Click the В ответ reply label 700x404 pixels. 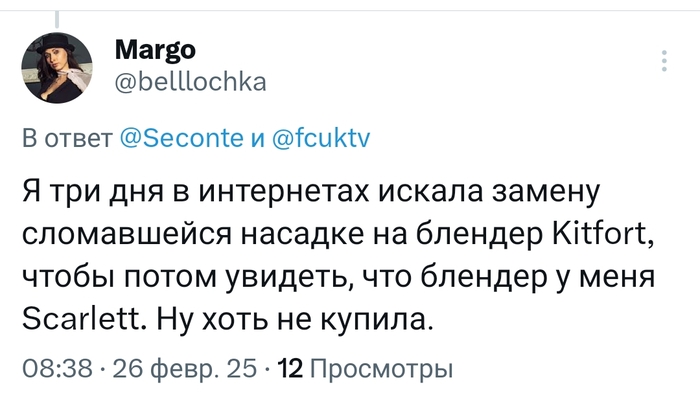click(67, 140)
